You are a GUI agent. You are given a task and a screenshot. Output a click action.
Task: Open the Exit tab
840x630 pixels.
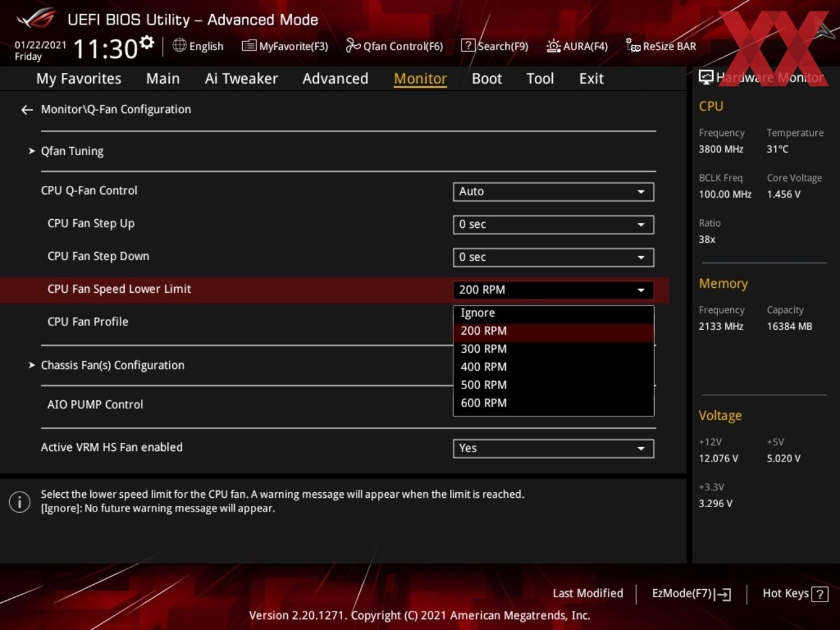point(591,78)
